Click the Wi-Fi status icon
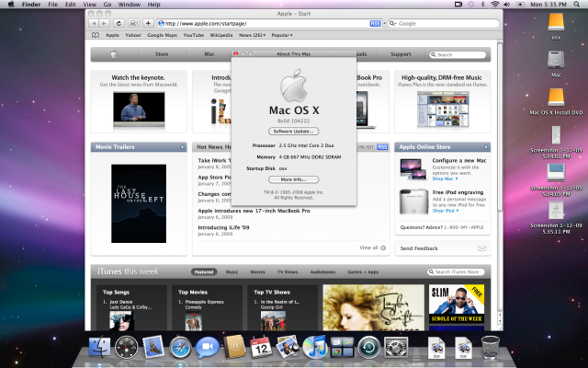This screenshot has height=368, width=588. pyautogui.click(x=495, y=4)
